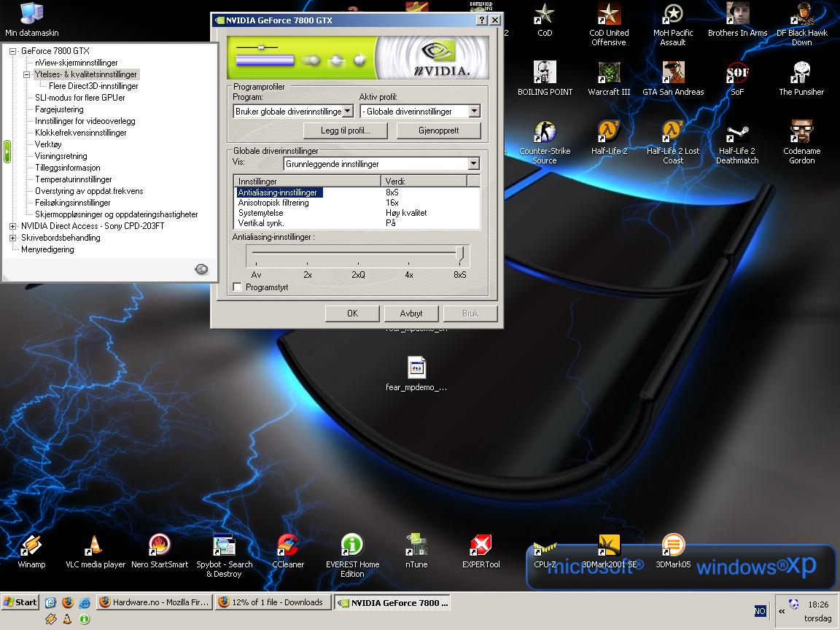Collapse the GeForce 7800 GTX tree node
The height and width of the screenshot is (630, 840).
click(12, 51)
